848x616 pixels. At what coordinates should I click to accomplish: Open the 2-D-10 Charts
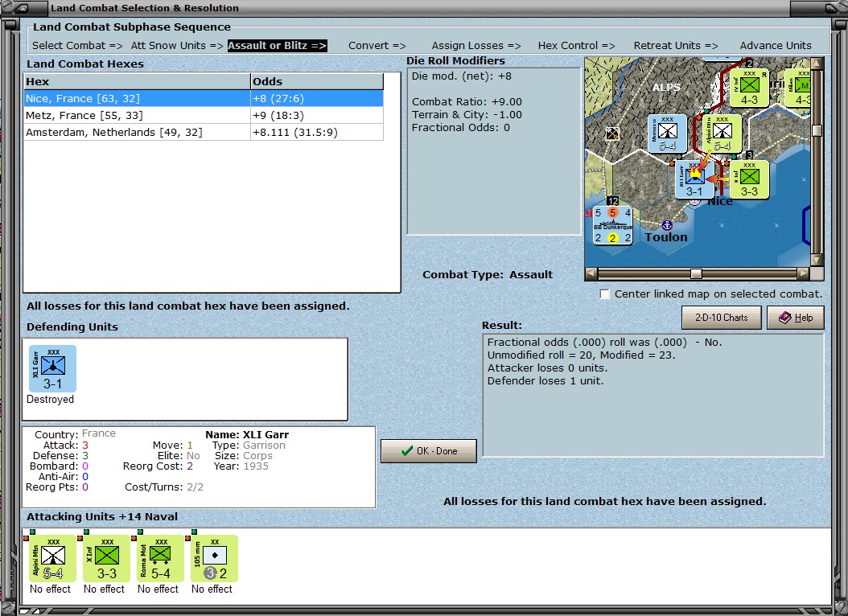tap(722, 318)
